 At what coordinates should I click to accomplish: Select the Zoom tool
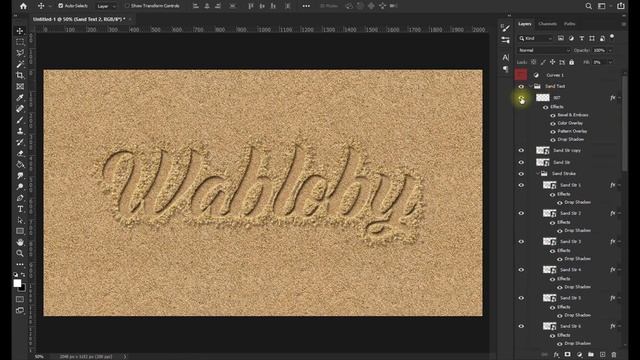(x=20, y=253)
